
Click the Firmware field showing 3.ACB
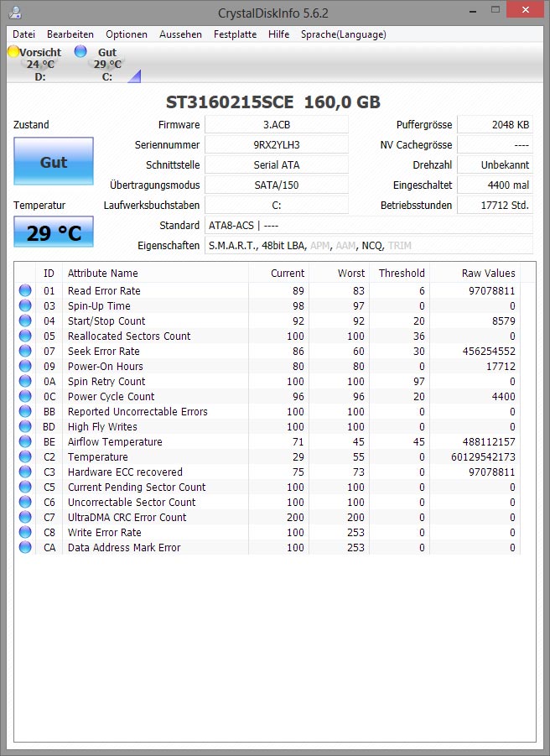(277, 124)
